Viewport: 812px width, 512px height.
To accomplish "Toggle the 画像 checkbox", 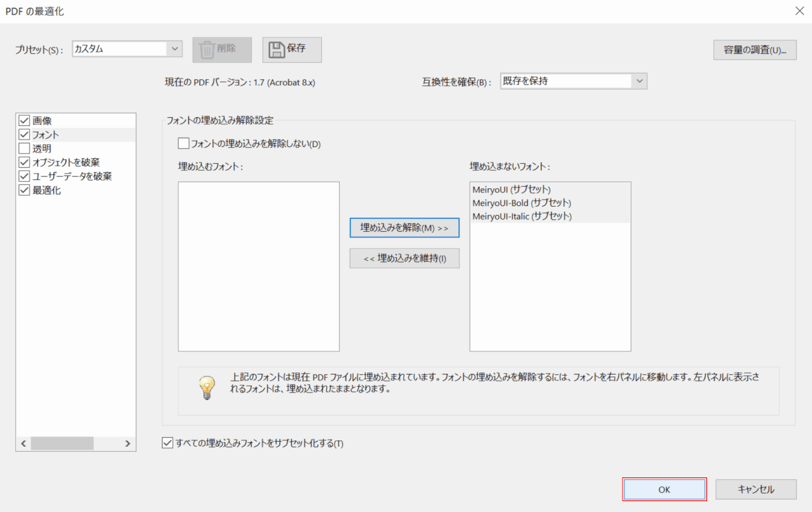I will 25,120.
